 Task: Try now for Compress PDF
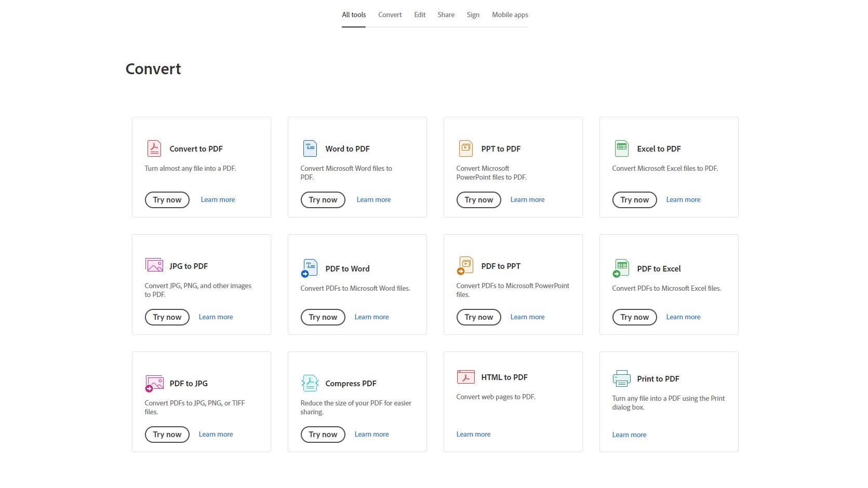tap(323, 435)
